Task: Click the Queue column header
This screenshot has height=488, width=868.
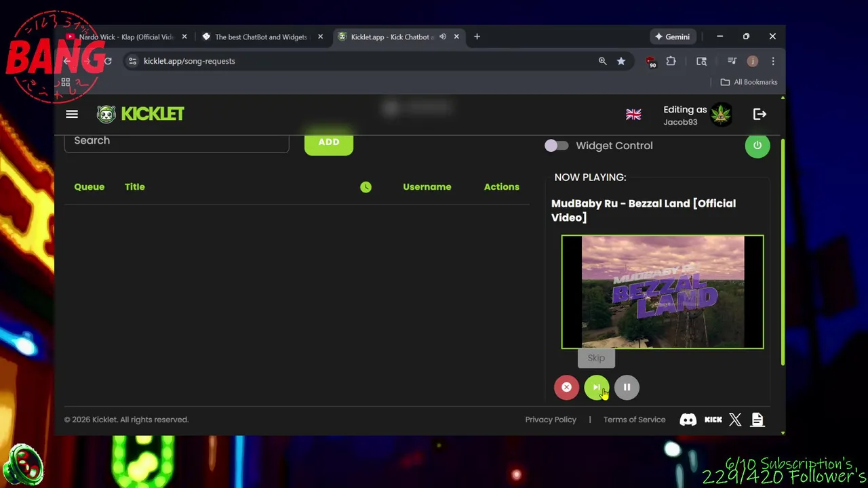Action: (x=90, y=187)
